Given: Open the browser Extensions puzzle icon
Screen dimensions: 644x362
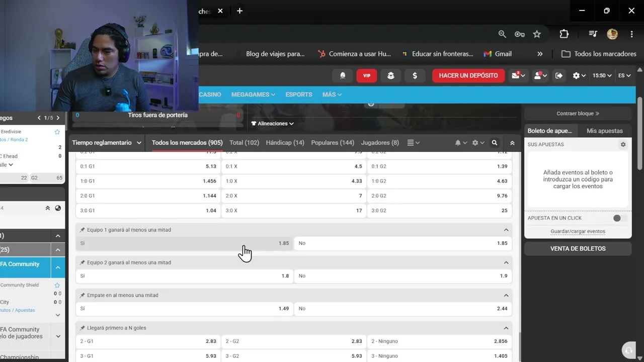Looking at the screenshot, I should tap(564, 34).
